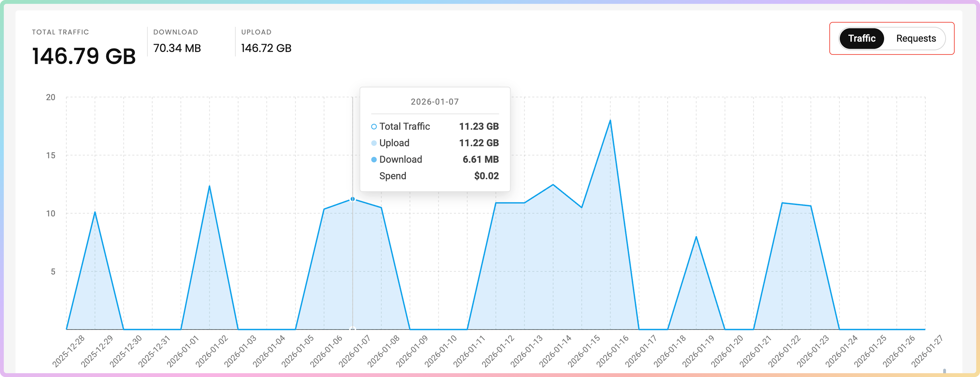Click the data point at 2026-01-14
Image resolution: width=980 pixels, height=377 pixels.
coord(553,185)
